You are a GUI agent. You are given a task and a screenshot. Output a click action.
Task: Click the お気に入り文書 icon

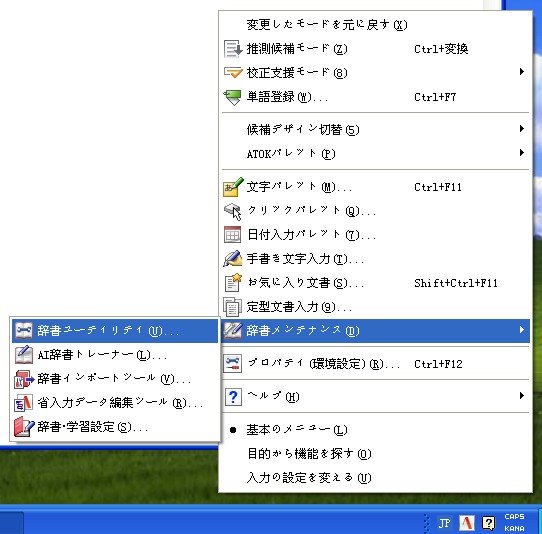[x=233, y=283]
